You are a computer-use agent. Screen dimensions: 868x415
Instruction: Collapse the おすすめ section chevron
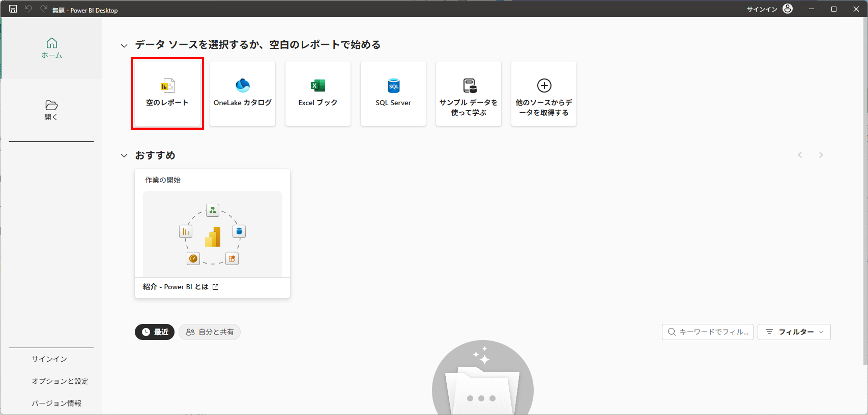[x=124, y=156]
